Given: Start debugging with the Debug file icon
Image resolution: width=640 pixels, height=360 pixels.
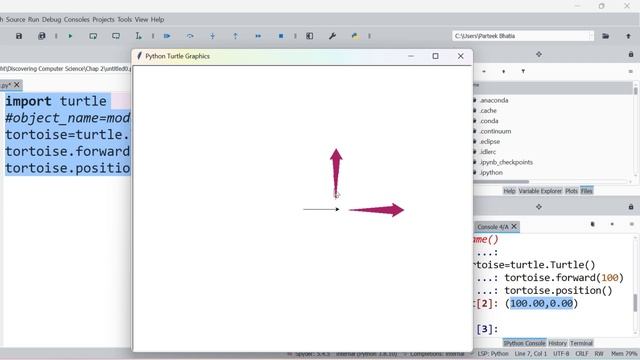Looking at the screenshot, I should point(167,36).
